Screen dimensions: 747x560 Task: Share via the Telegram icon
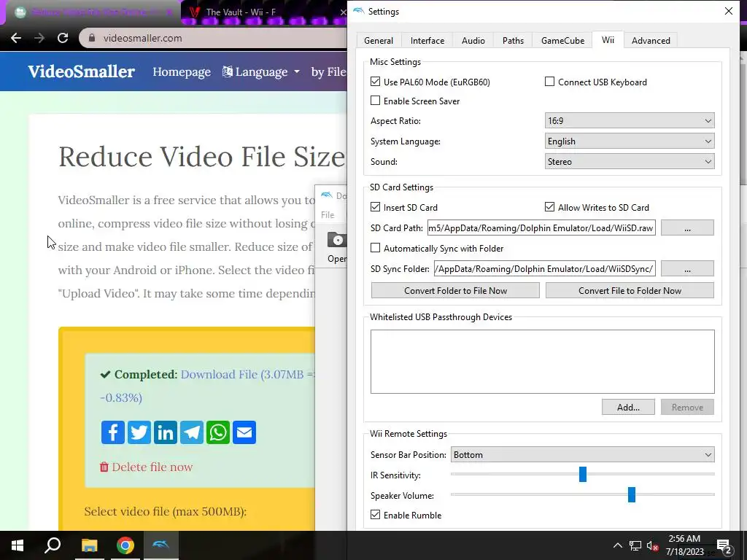tap(192, 432)
